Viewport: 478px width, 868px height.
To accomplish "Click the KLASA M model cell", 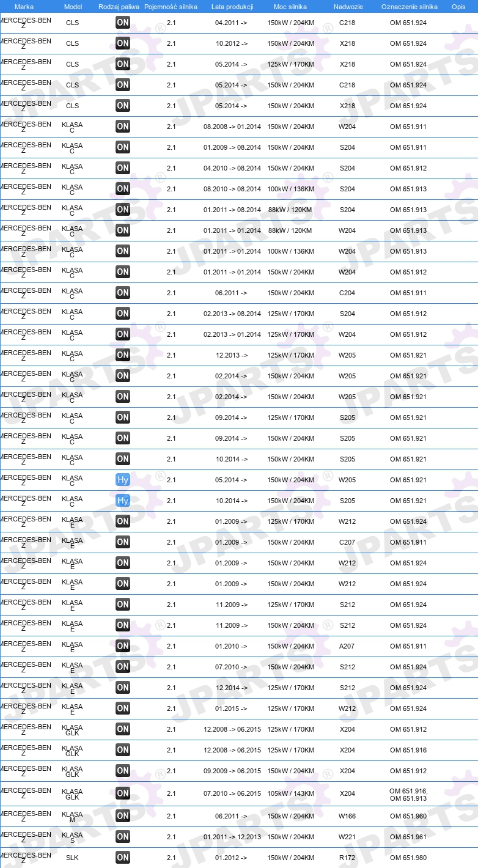I will tap(72, 817).
